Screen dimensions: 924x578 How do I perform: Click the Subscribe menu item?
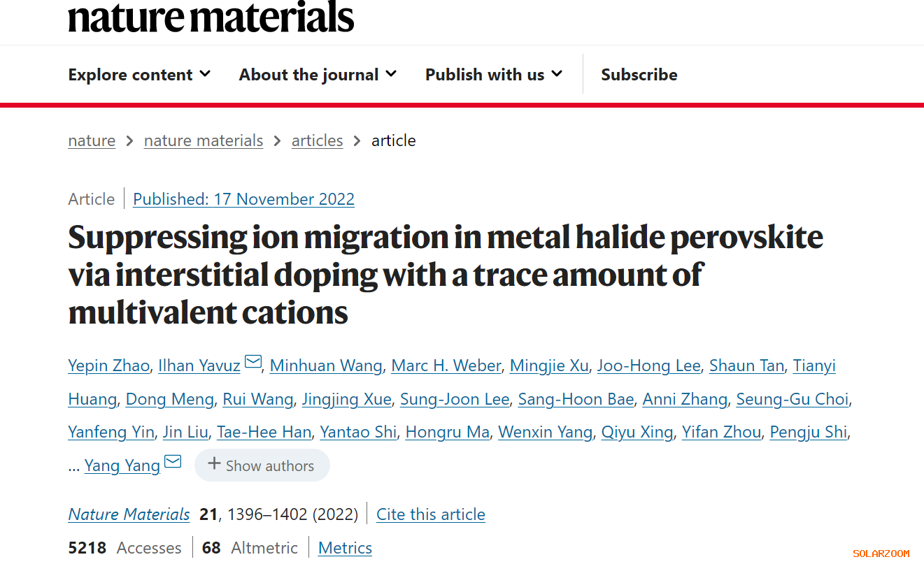[x=639, y=75]
